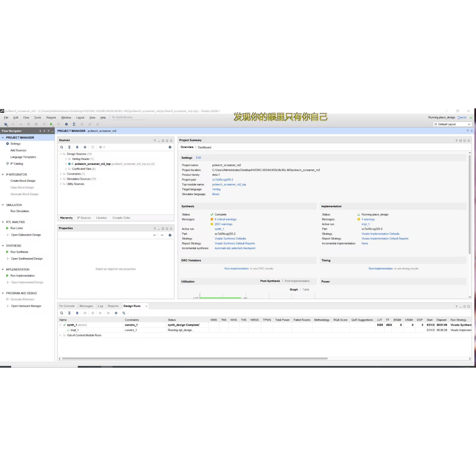Click the search icon in the Sources panel
The image size is (476, 476).
click(x=61, y=147)
